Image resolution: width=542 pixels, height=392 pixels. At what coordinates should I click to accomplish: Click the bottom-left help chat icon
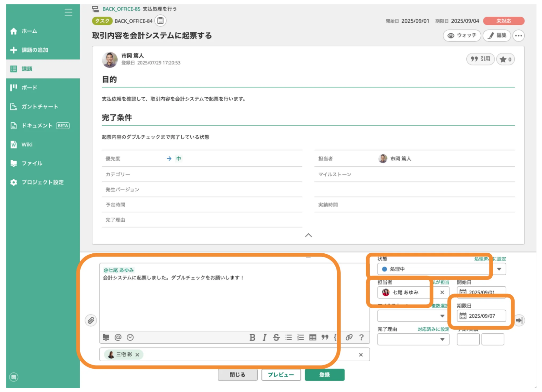(x=14, y=377)
